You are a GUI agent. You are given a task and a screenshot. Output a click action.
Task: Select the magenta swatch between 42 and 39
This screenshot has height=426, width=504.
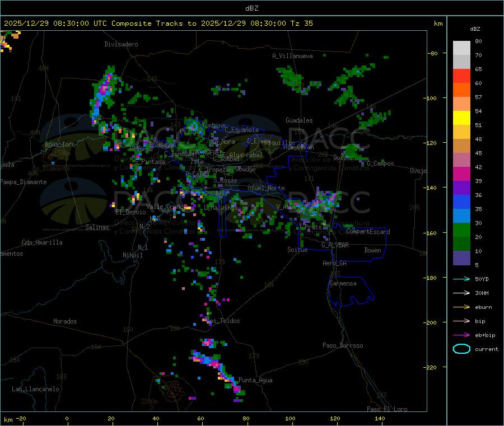461,174
